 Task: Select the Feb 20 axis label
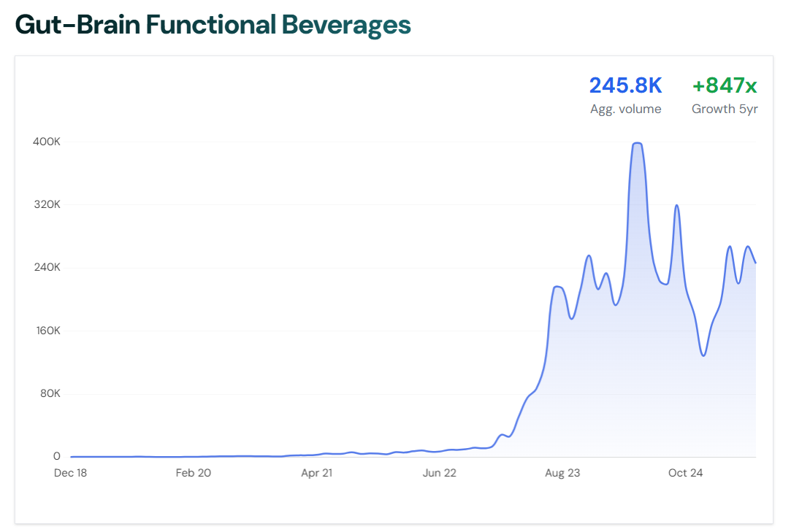pos(193,473)
